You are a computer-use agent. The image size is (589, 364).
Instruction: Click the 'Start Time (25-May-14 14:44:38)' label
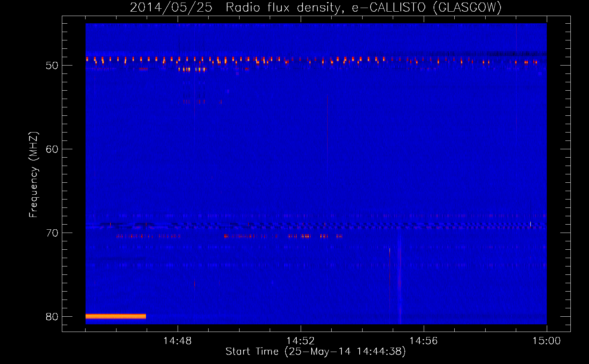click(x=316, y=352)
